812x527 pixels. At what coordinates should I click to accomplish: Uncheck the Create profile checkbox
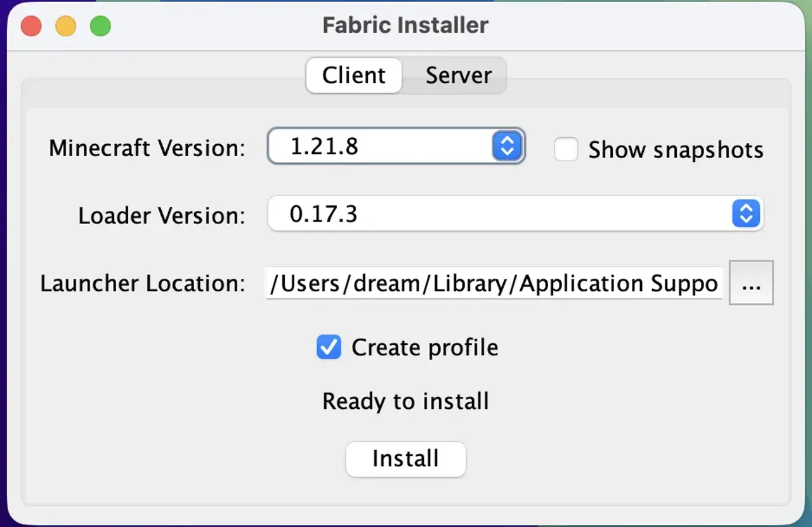329,347
